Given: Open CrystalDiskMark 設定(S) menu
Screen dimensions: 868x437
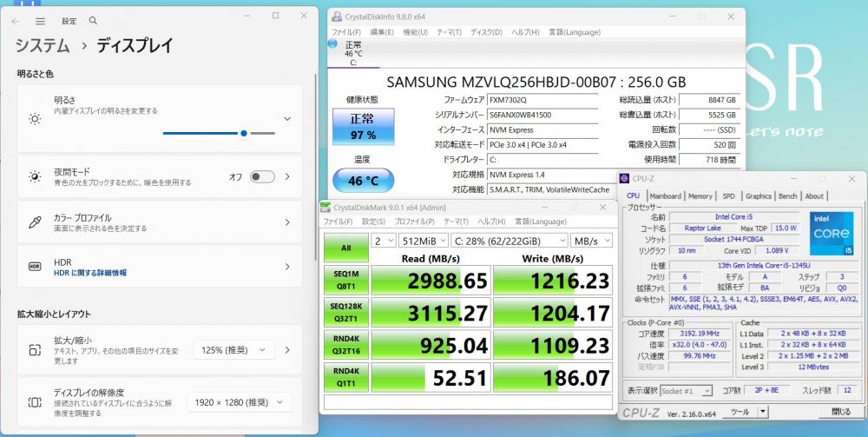Looking at the screenshot, I should point(373,222).
